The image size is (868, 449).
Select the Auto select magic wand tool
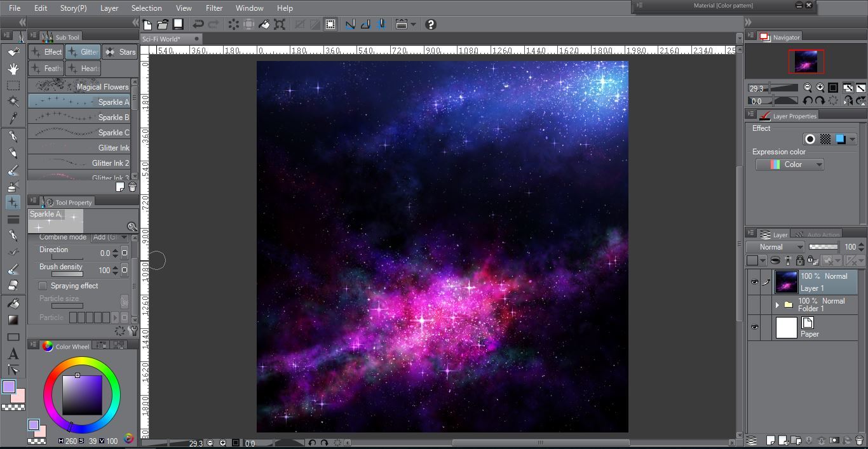pos(13,102)
